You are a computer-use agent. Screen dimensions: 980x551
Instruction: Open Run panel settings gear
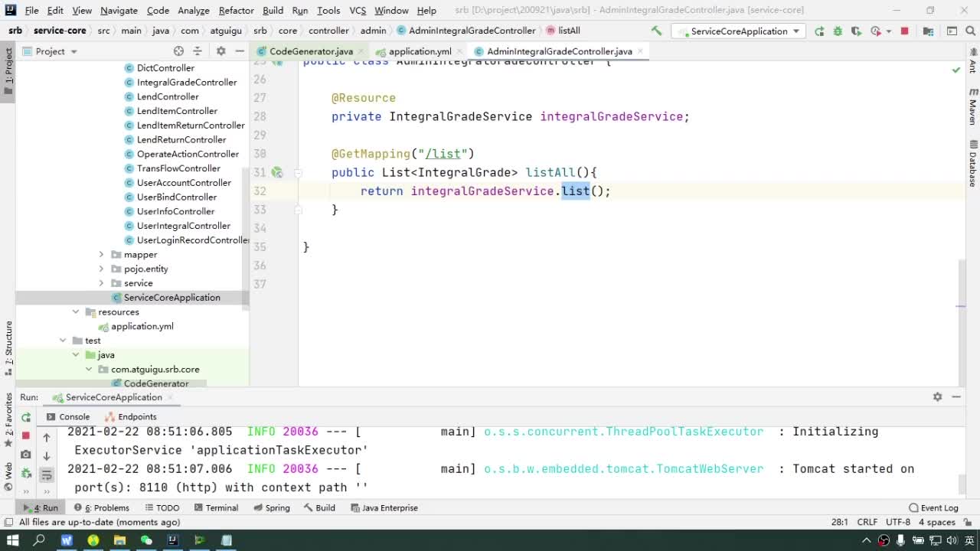click(x=937, y=396)
